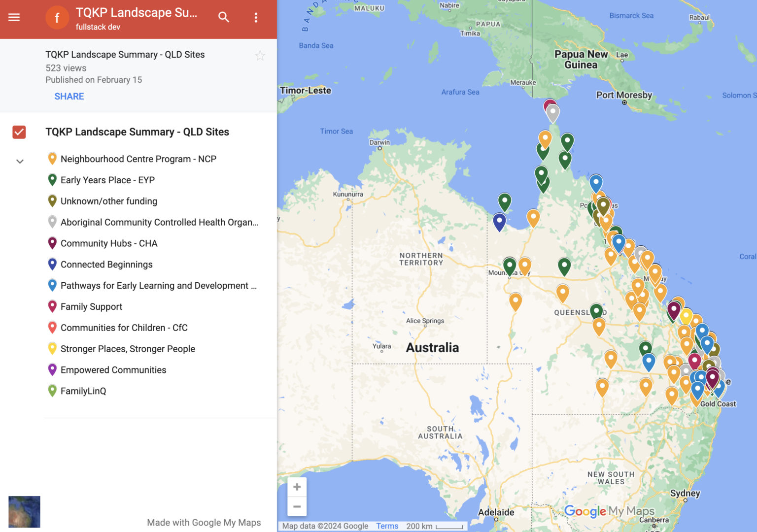This screenshot has width=757, height=532.
Task: Select the Early Years Place marker icon
Action: 52,179
